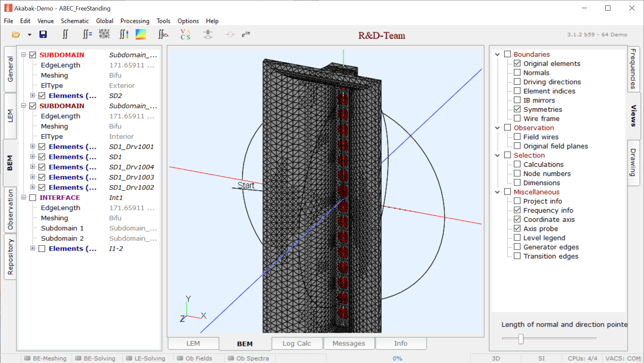This screenshot has height=363, width=644.
Task: Collapse the Miscellaneous group
Action: pyautogui.click(x=497, y=192)
